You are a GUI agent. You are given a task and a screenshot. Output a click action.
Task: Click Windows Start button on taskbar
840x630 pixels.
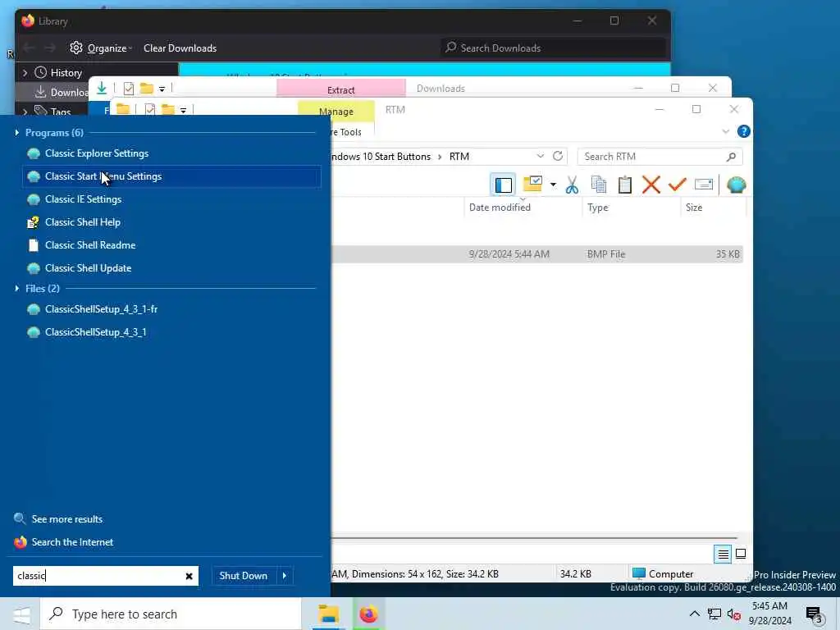pos(21,614)
